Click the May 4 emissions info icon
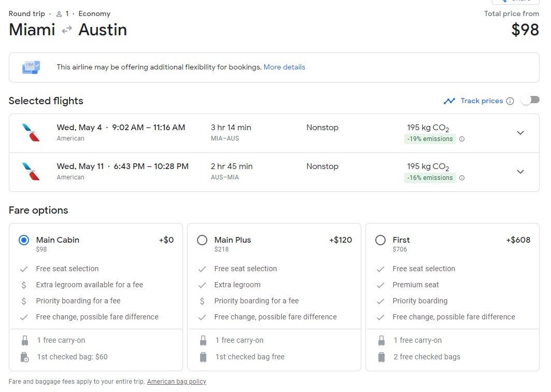Screen dimensions: 551x392 click(462, 139)
